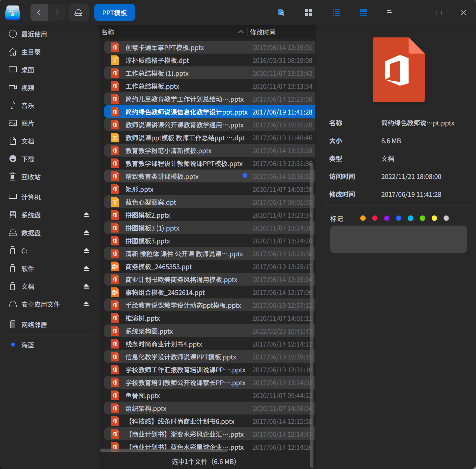Switch to compact list view
The height and width of the screenshot is (469, 476).
(x=336, y=12)
